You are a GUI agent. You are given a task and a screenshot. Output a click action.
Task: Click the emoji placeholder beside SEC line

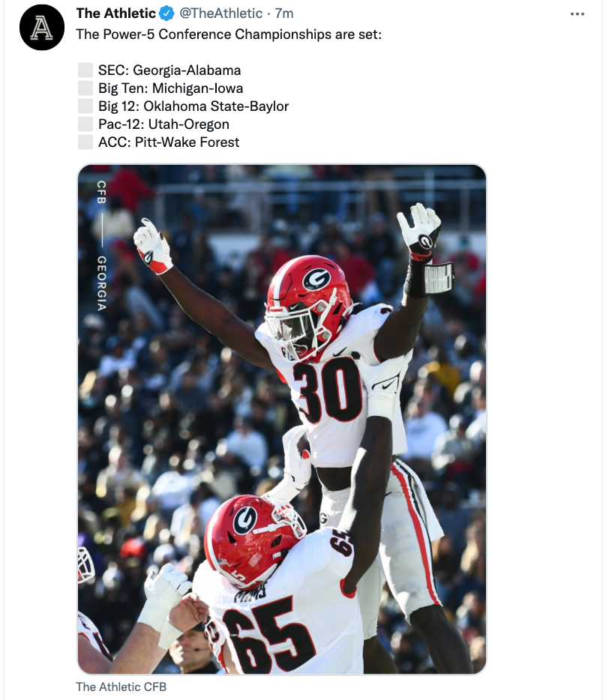click(x=85, y=70)
